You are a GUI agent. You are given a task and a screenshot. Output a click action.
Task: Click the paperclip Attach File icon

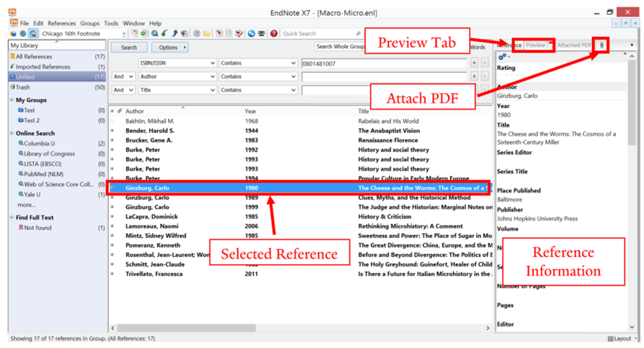tap(601, 45)
